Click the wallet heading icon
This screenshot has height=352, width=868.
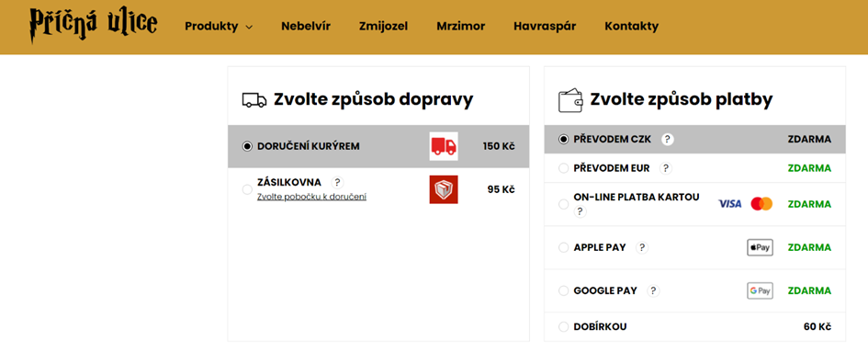[x=570, y=100]
